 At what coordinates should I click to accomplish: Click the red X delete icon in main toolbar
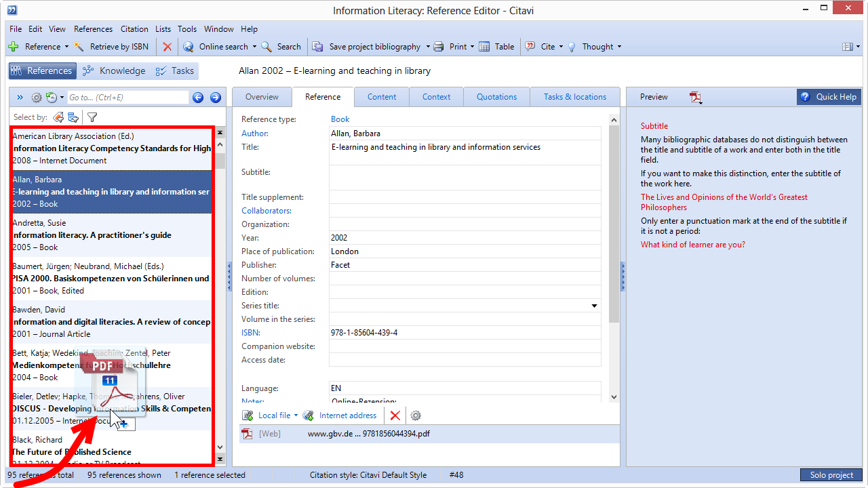point(167,47)
